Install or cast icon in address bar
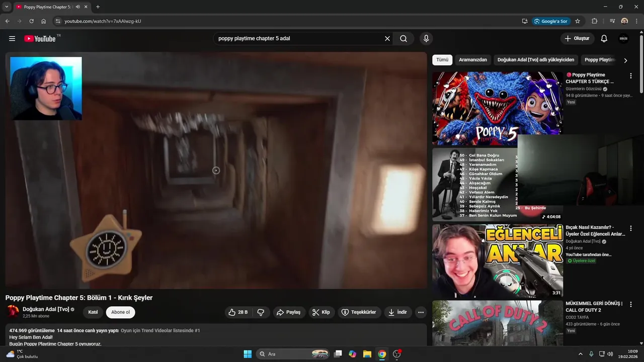 tap(525, 21)
